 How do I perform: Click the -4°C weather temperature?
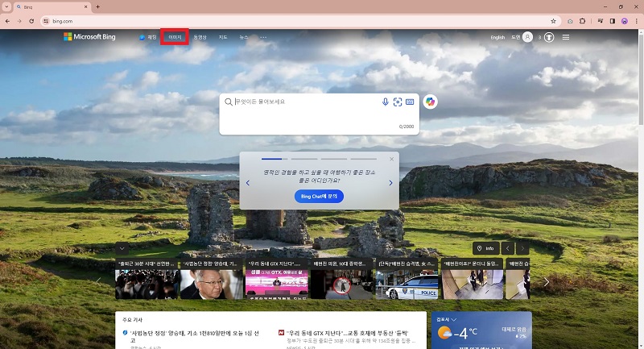466,333
